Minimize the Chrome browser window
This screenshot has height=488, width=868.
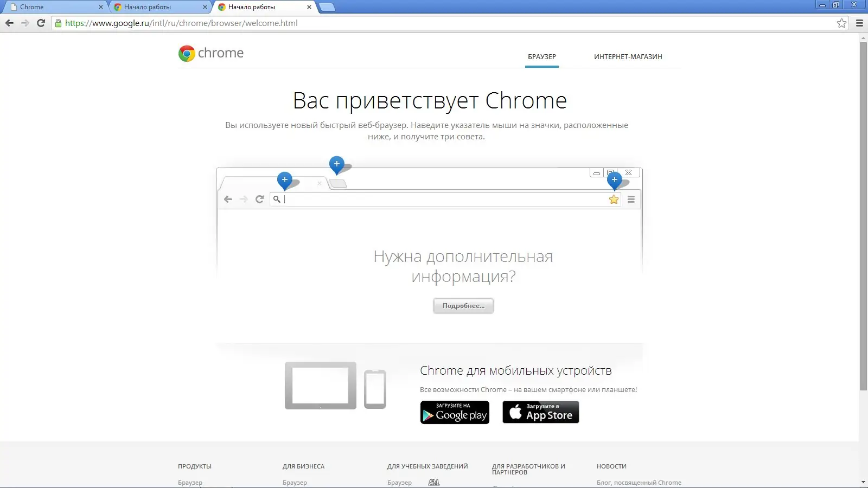coord(822,5)
